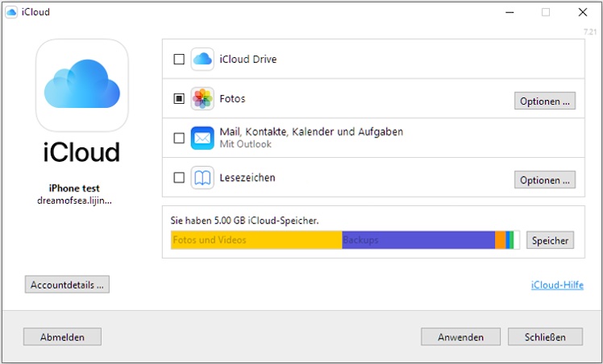
Task: Toggle the Fotos checkbox
Action: tap(179, 99)
